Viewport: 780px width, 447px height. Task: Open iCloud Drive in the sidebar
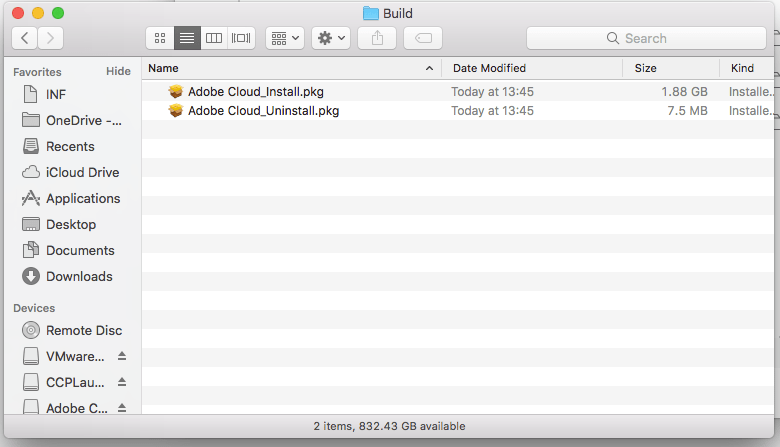72,172
